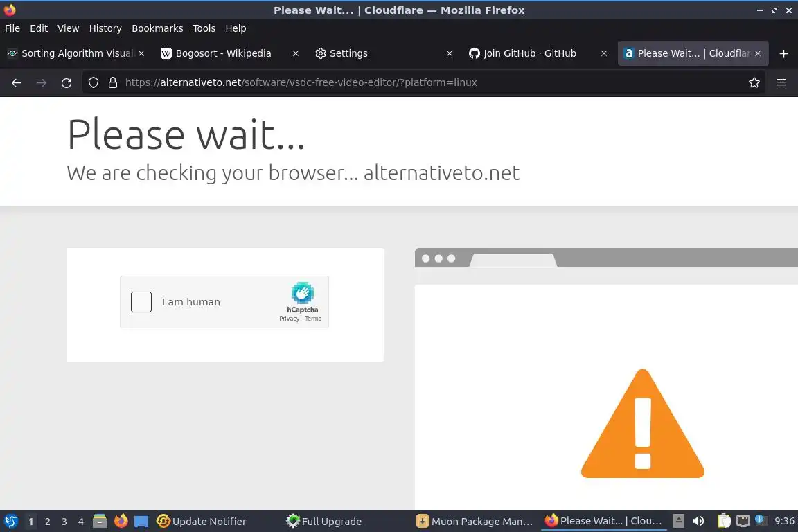Launch file manager from taskbar
Viewport: 798px width, 532px height.
100,522
